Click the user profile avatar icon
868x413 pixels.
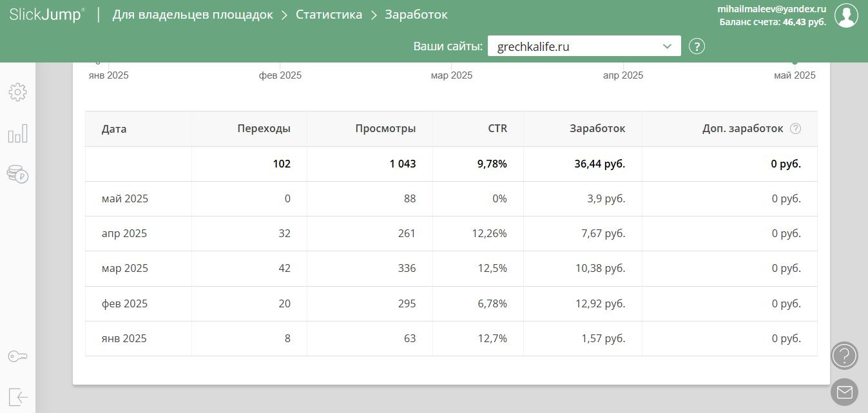click(846, 15)
